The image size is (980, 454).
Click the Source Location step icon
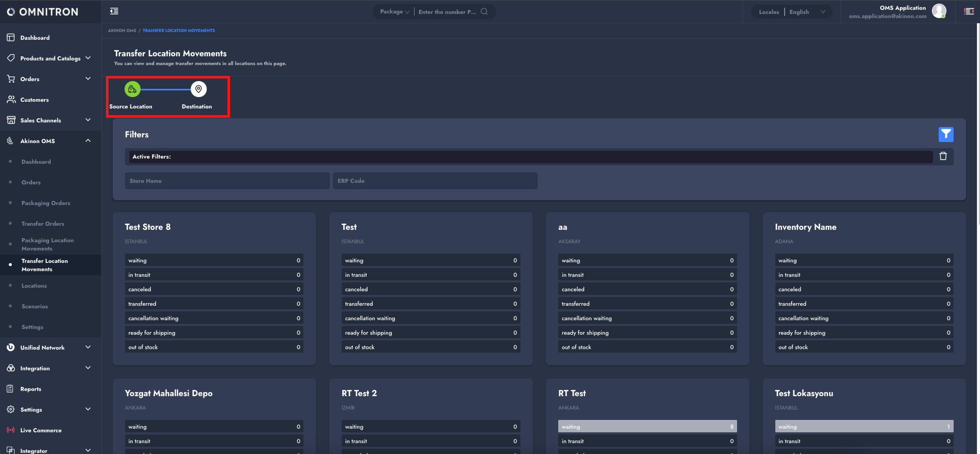[x=132, y=89]
